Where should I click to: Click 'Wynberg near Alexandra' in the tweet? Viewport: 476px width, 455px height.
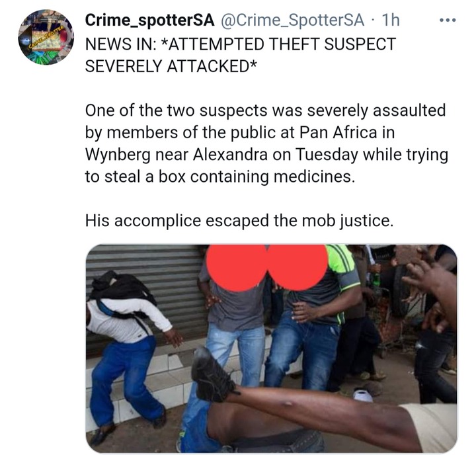click(177, 155)
